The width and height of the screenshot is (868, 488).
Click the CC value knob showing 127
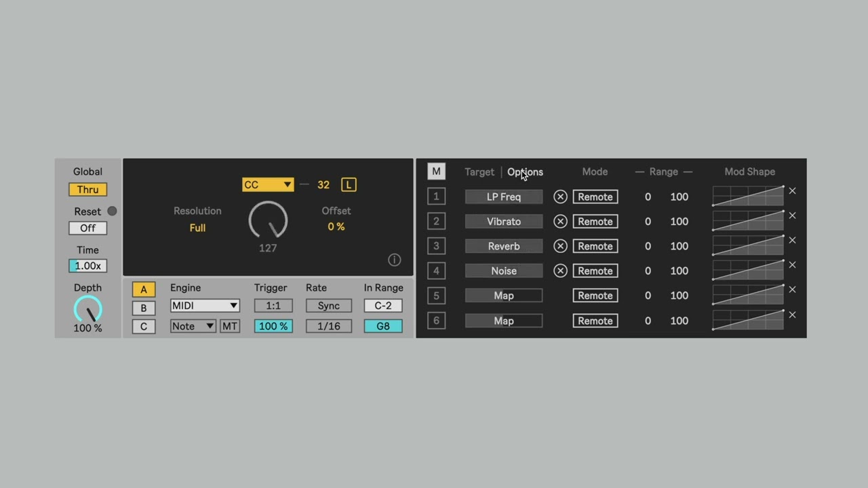tap(268, 220)
